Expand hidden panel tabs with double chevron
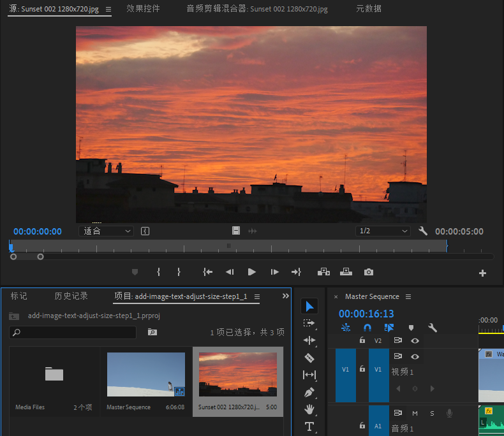 click(x=285, y=296)
